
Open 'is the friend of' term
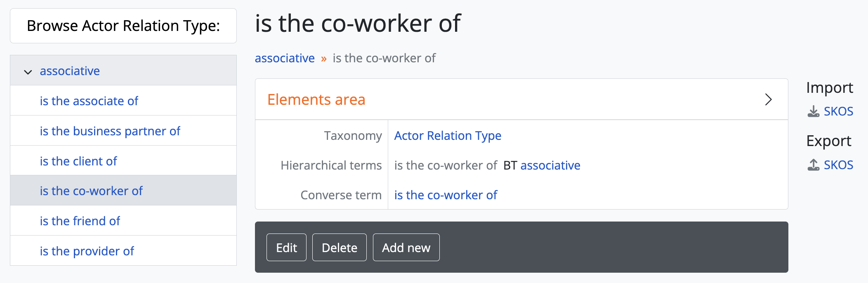(80, 221)
